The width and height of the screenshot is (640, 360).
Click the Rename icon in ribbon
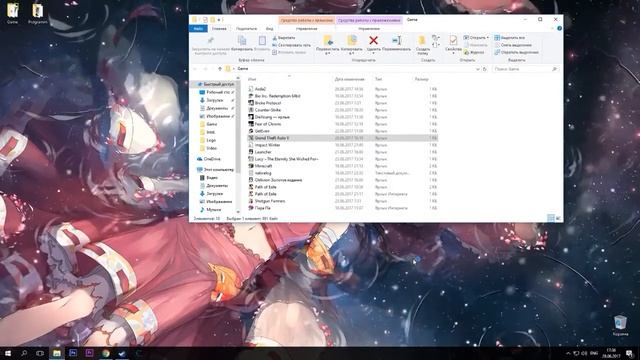click(x=396, y=40)
